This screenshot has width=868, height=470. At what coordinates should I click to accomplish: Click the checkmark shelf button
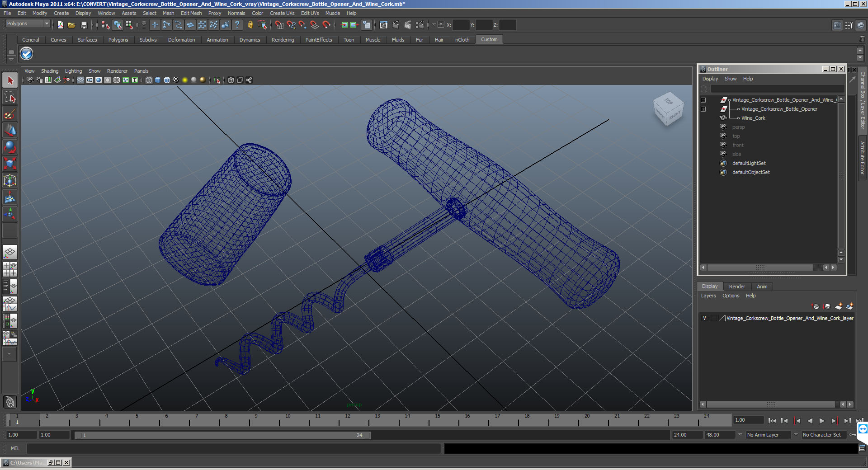[x=27, y=54]
